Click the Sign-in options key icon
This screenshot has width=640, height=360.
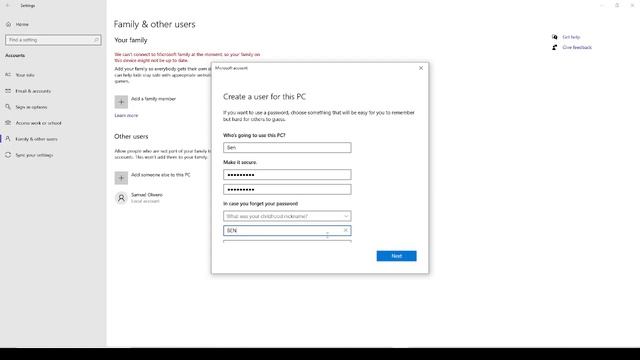tap(8, 107)
